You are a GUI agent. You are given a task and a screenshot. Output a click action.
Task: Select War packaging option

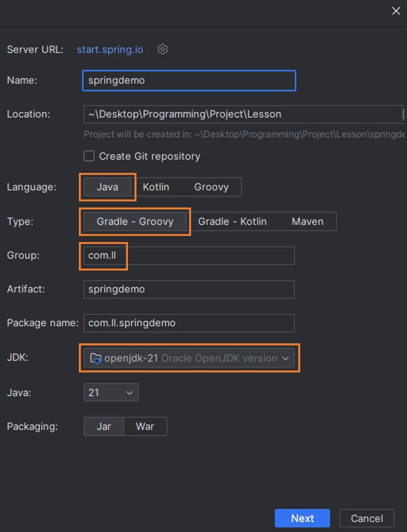145,426
